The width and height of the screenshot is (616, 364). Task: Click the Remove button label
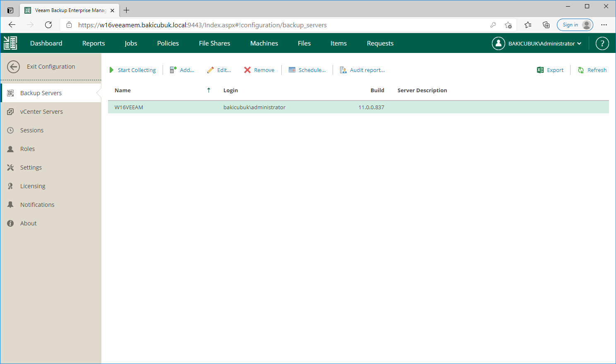[x=264, y=70]
